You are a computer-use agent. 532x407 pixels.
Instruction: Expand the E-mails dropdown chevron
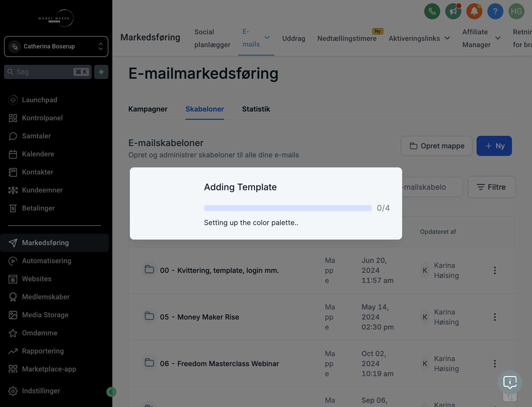click(267, 38)
